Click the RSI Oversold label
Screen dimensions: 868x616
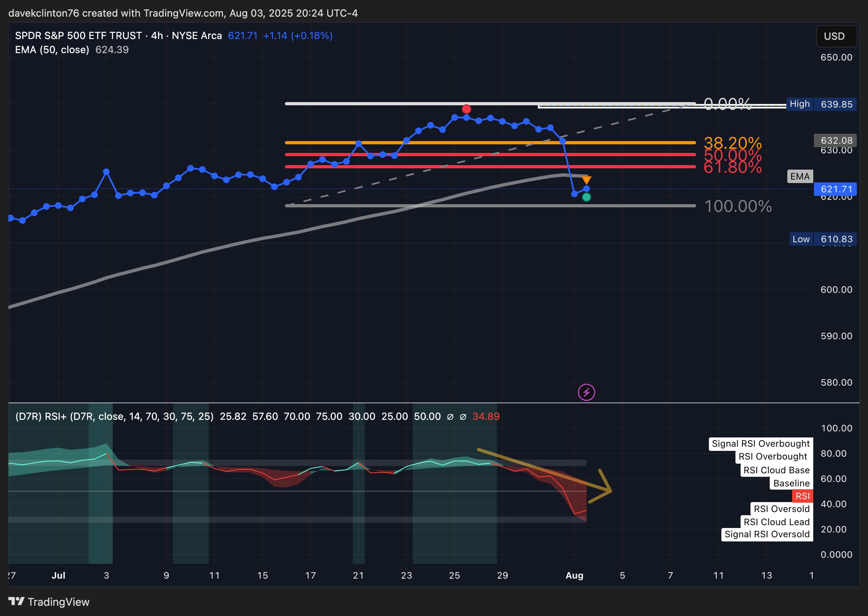point(782,509)
